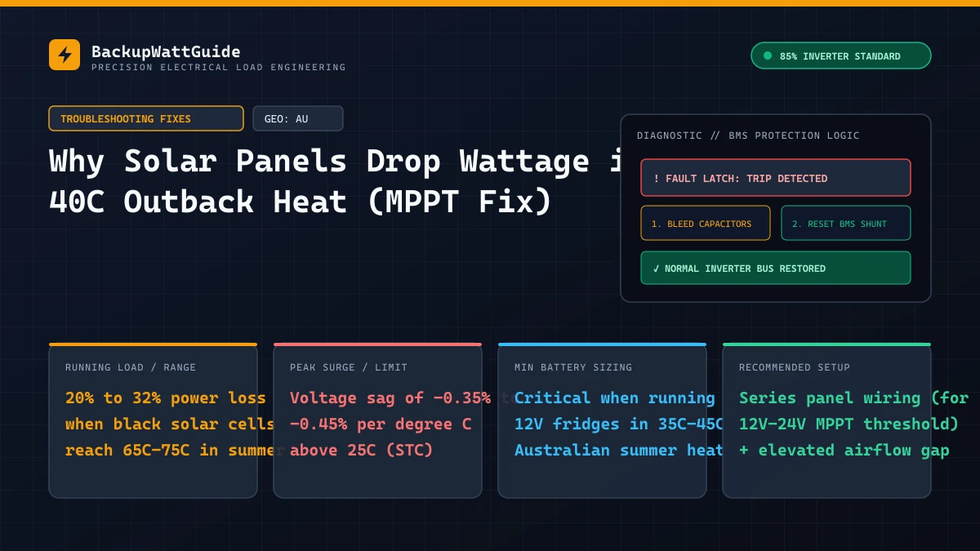This screenshot has width=980, height=551.
Task: Click the 85% Inverter Standard badge
Action: tap(840, 56)
